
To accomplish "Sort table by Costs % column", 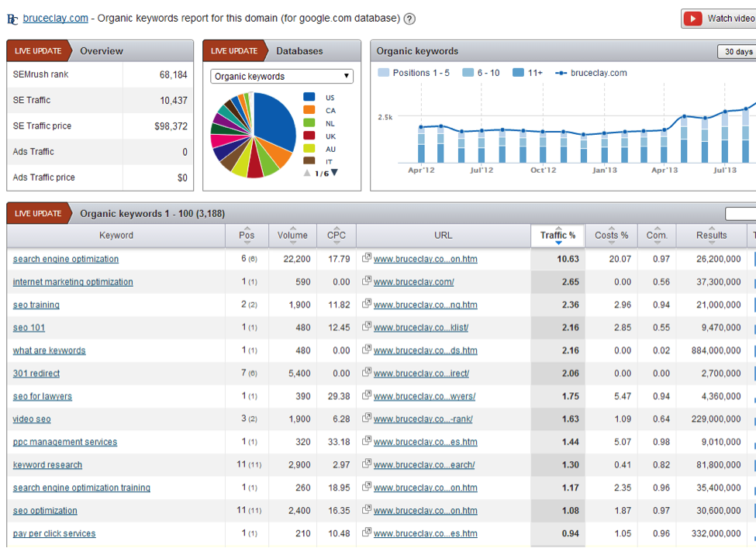I will (x=611, y=236).
